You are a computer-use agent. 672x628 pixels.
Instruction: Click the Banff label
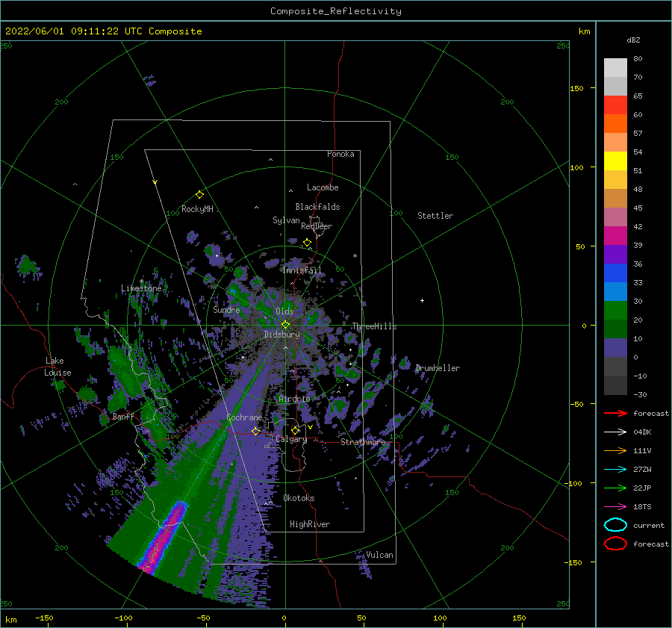123,417
